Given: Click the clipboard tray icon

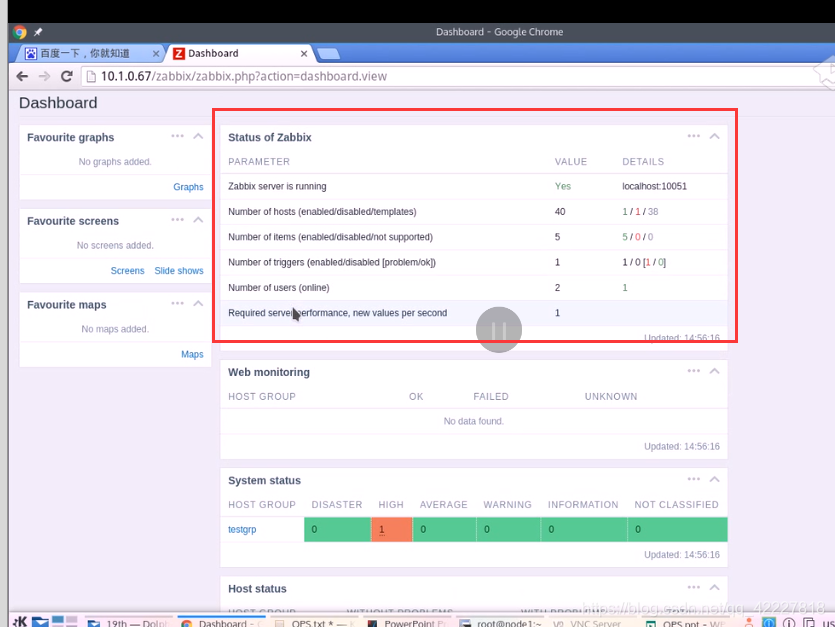Looking at the screenshot, I should pyautogui.click(x=809, y=622).
